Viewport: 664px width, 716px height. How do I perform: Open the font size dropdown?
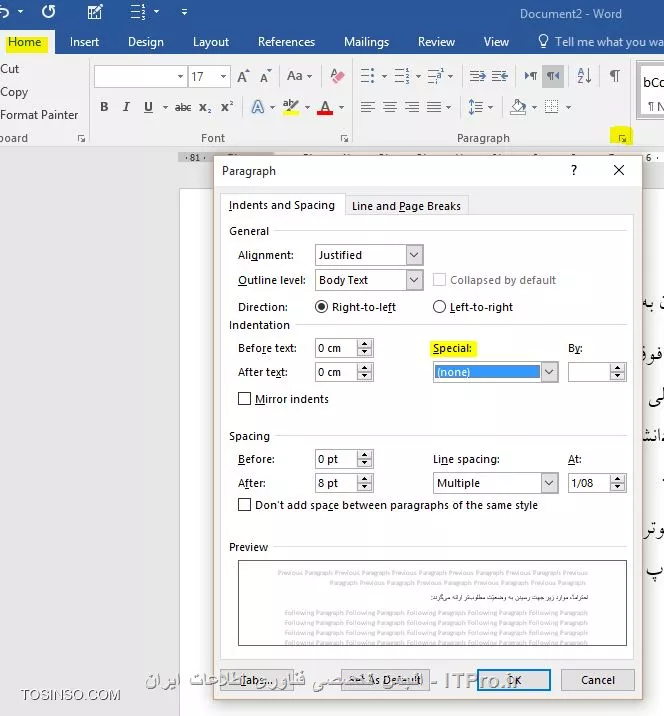coord(223,76)
